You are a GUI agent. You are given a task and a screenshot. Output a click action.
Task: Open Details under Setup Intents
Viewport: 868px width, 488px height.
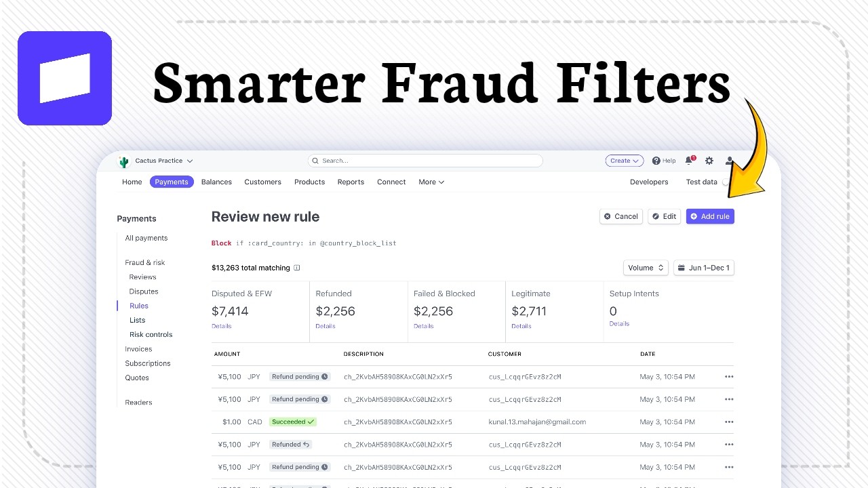tap(619, 323)
